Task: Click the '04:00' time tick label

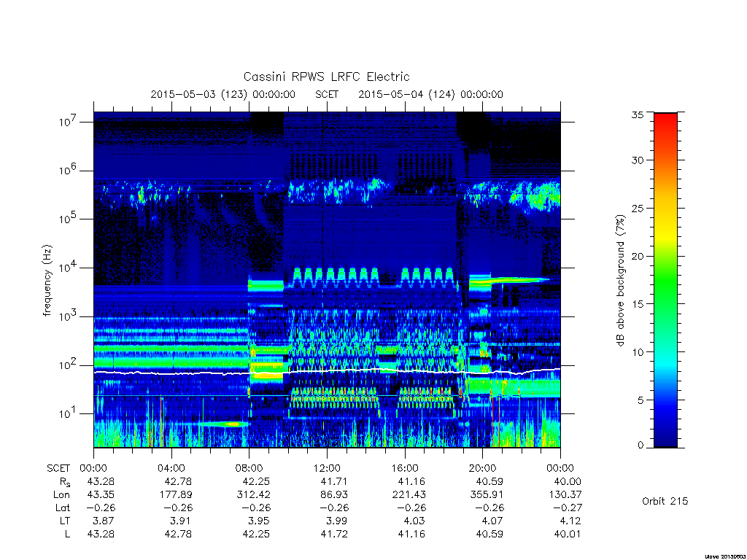Action: (171, 468)
